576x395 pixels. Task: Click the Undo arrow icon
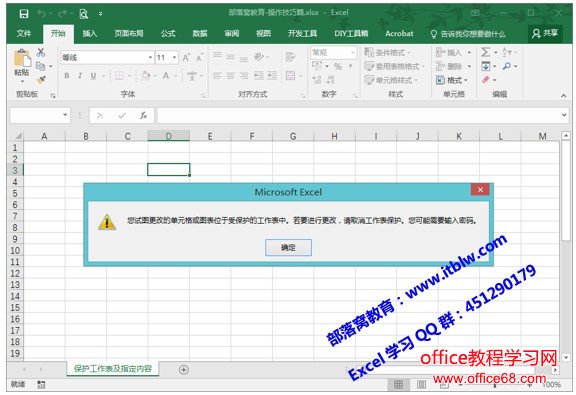[41, 14]
